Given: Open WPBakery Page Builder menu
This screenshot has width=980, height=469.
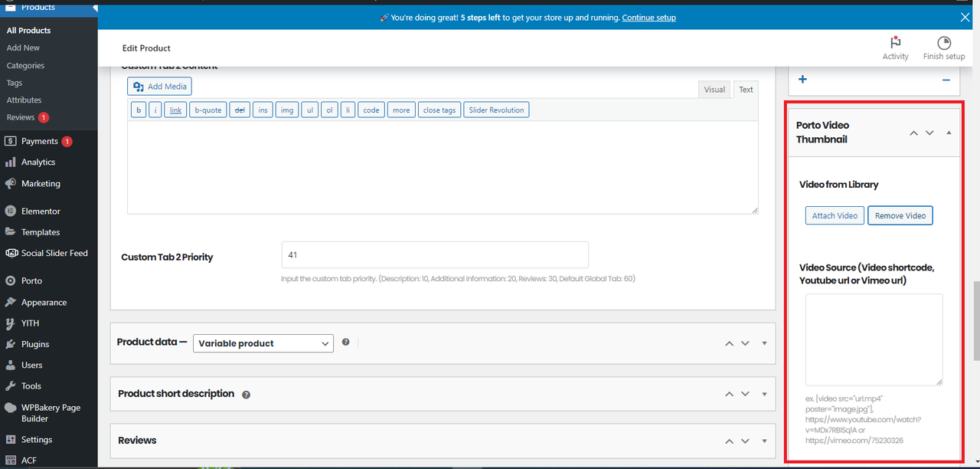Looking at the screenshot, I should click(51, 413).
